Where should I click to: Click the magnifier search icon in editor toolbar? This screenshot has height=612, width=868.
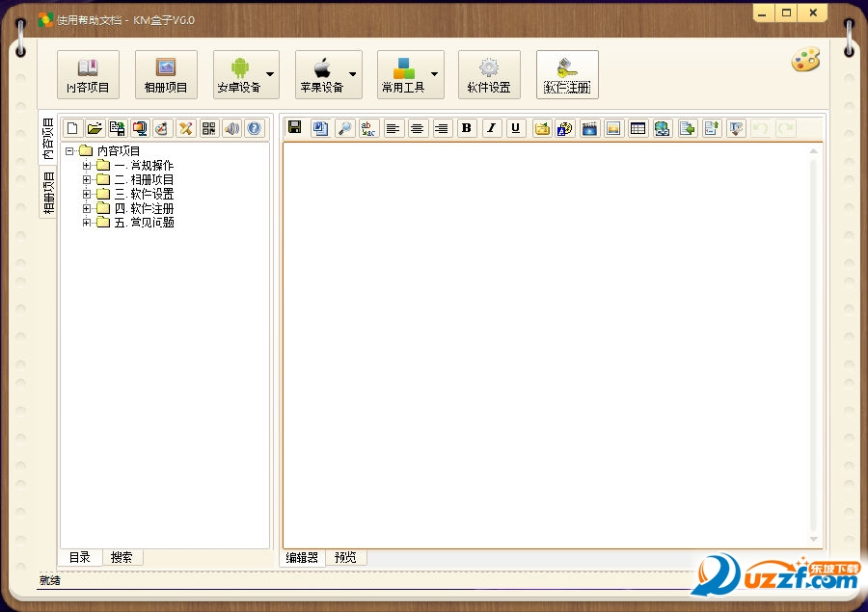pos(345,128)
